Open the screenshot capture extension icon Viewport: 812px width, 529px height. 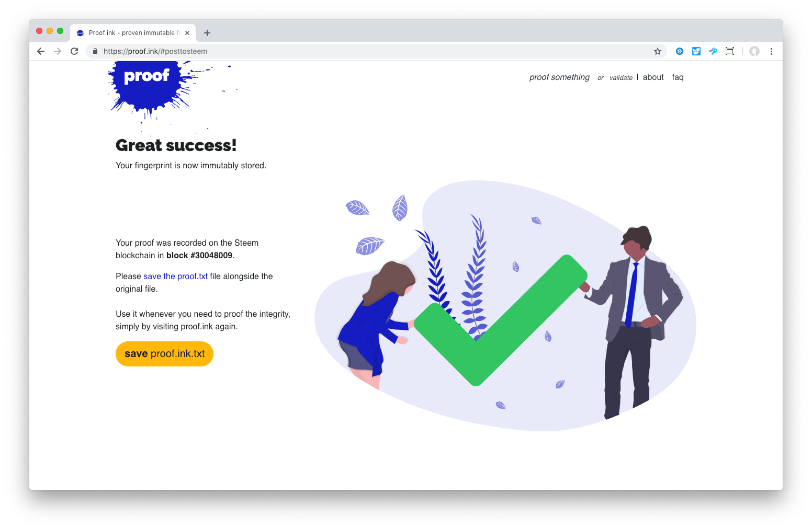click(x=730, y=51)
